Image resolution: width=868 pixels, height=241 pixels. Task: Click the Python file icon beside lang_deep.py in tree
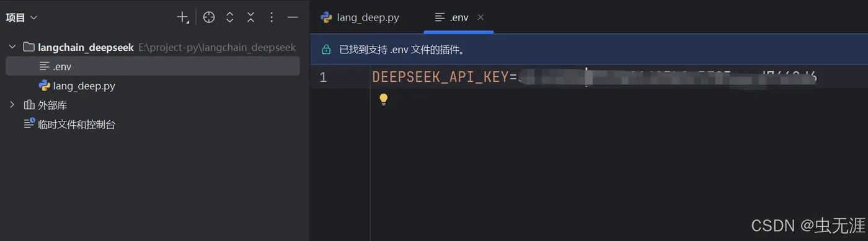click(x=44, y=85)
